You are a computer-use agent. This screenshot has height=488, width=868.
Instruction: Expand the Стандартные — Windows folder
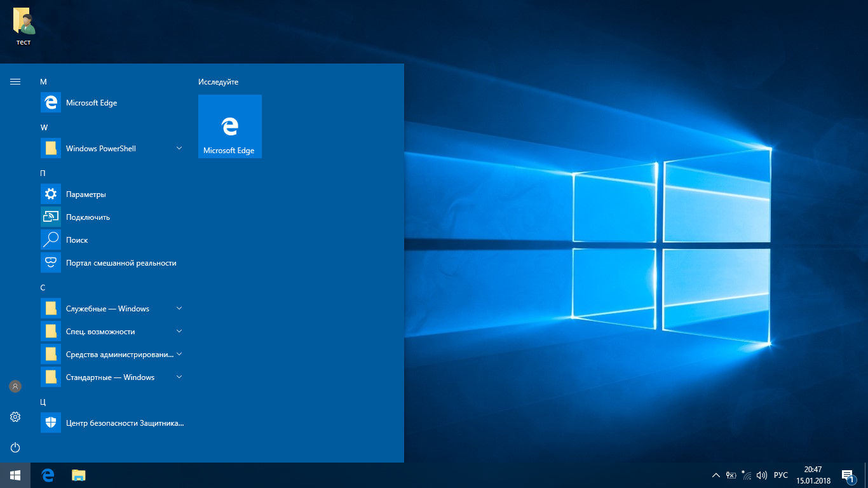click(x=112, y=377)
